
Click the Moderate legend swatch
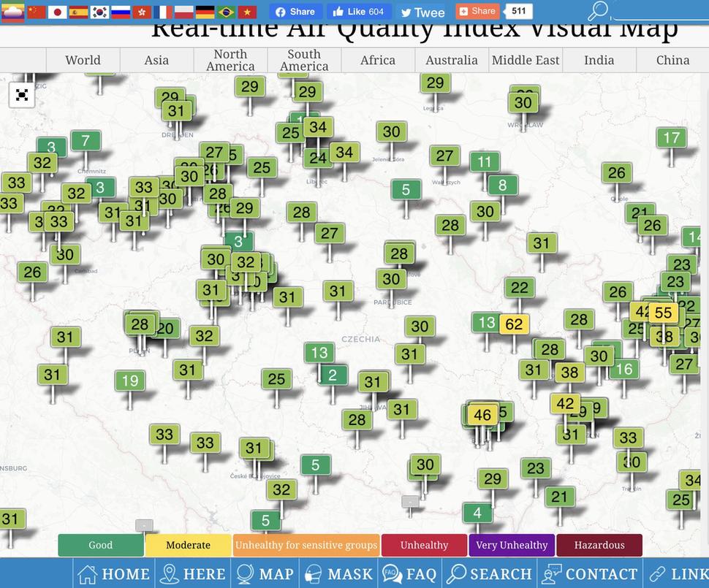coord(188,545)
